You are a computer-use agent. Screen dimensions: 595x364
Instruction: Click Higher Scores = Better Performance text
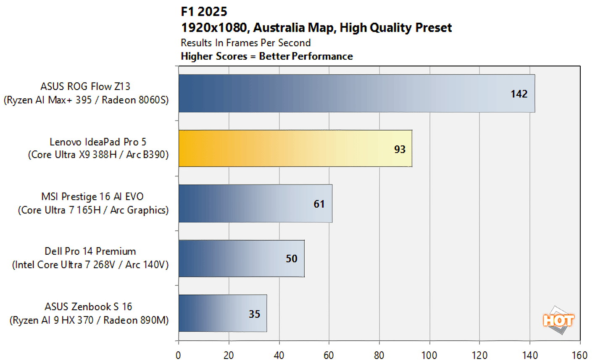267,56
